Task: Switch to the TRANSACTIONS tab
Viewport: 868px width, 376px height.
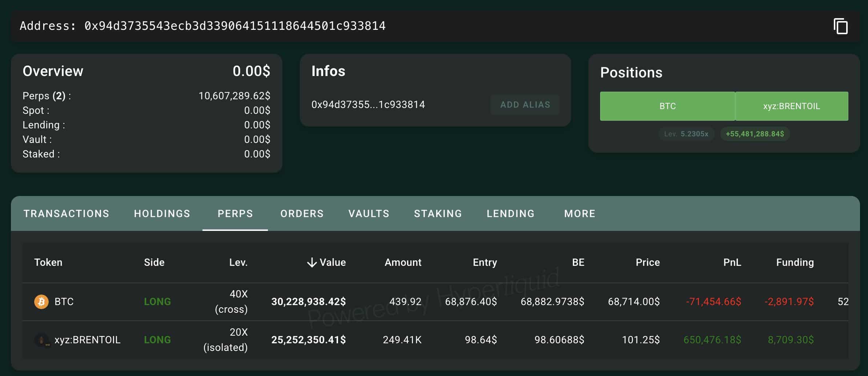Action: click(66, 213)
